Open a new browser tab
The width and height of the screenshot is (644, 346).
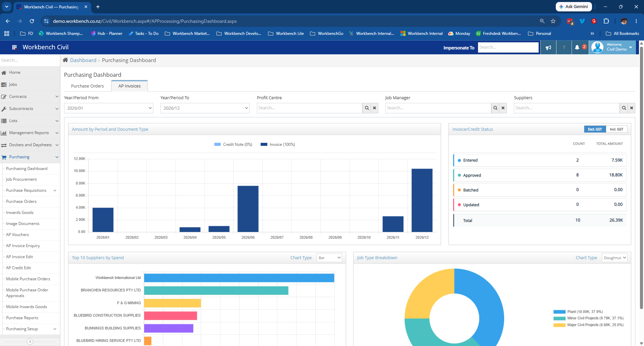click(x=98, y=7)
